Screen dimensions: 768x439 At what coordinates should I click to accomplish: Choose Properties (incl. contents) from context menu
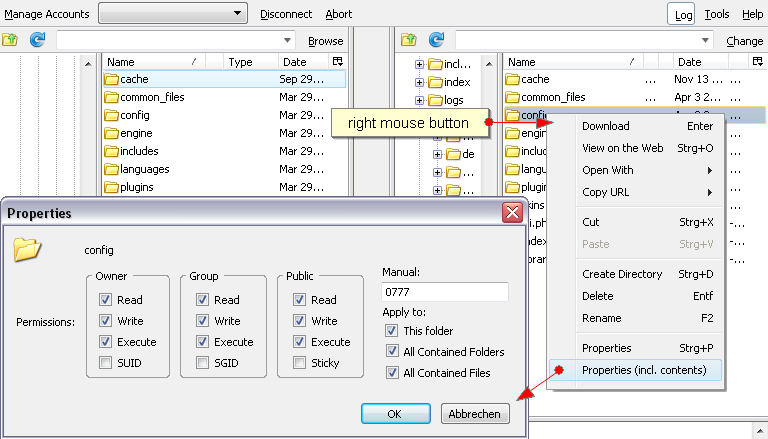point(644,370)
